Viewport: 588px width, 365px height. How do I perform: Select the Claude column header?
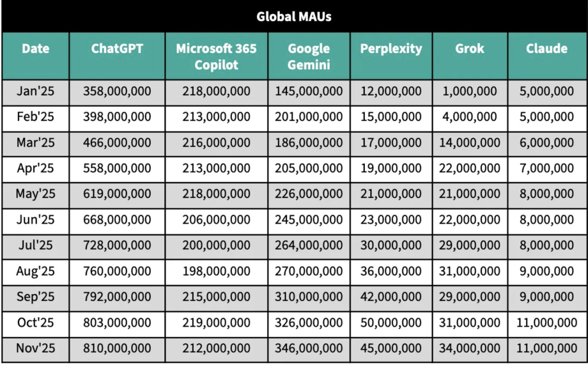pyautogui.click(x=547, y=48)
